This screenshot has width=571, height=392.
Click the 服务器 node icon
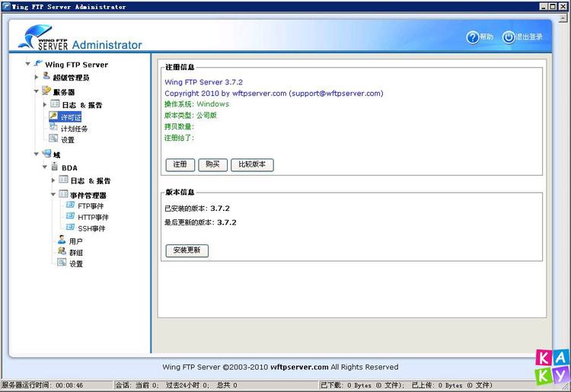pos(46,91)
